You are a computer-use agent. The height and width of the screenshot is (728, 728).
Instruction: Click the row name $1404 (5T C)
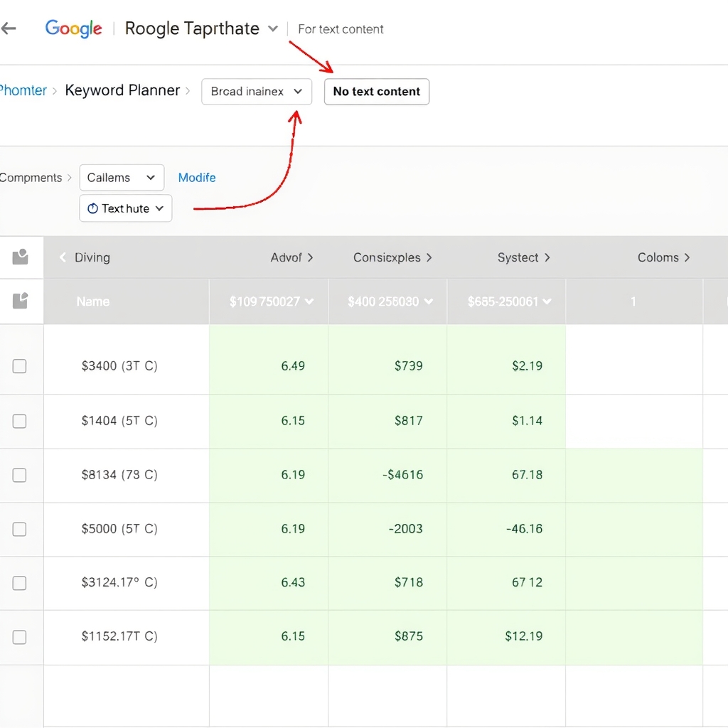tap(119, 421)
